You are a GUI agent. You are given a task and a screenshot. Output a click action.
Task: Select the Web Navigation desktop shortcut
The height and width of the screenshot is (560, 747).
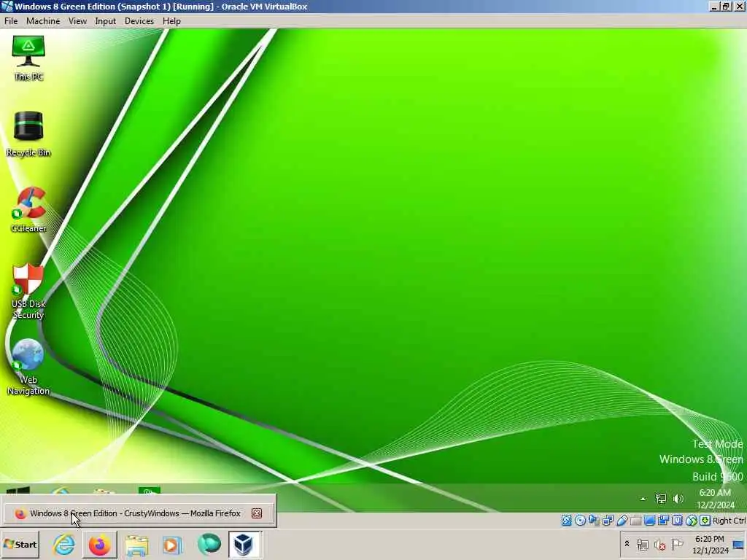[x=28, y=367]
